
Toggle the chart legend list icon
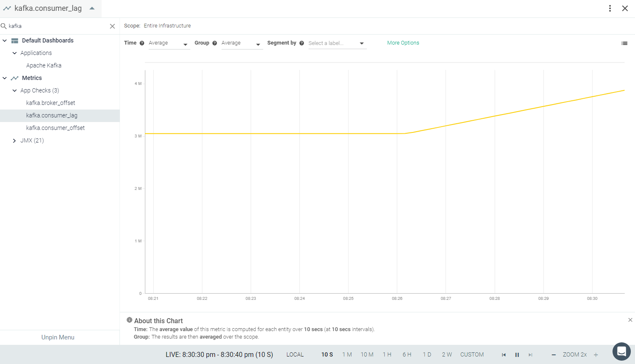tap(624, 43)
